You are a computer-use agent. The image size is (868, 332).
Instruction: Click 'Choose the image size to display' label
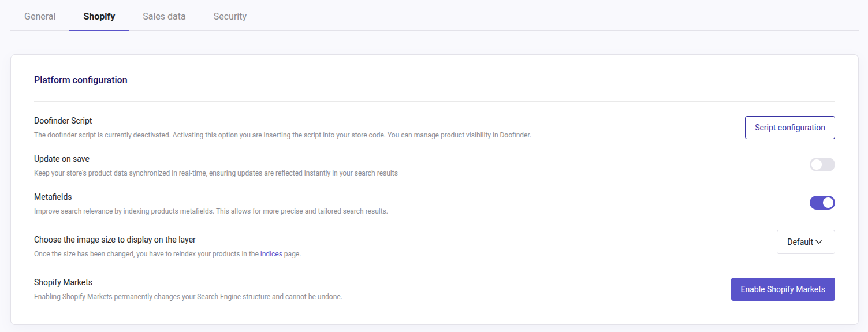pyautogui.click(x=115, y=240)
